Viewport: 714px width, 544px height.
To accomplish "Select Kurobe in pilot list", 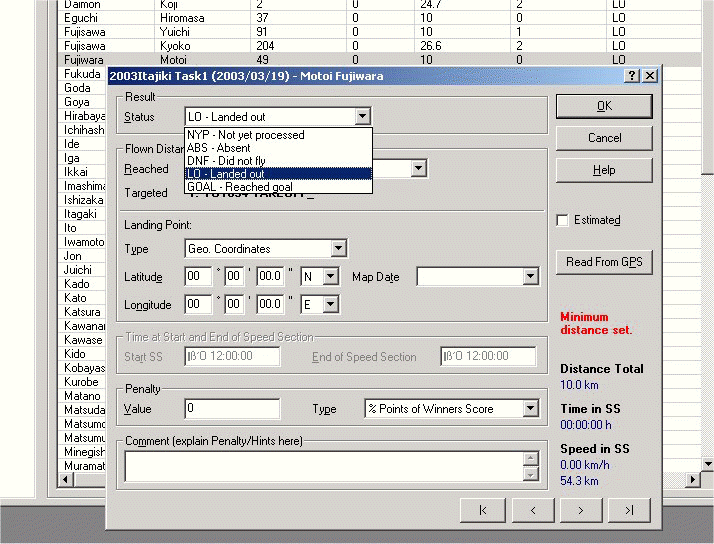I will click(82, 382).
